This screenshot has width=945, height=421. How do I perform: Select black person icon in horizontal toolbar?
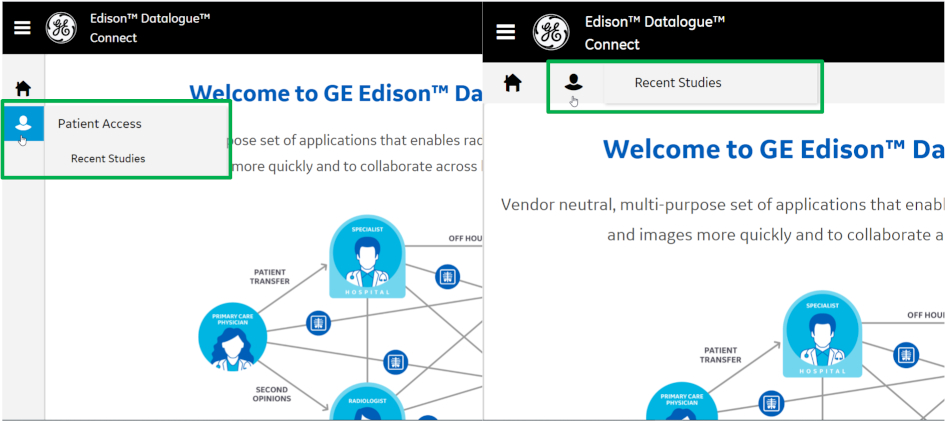pyautogui.click(x=574, y=82)
